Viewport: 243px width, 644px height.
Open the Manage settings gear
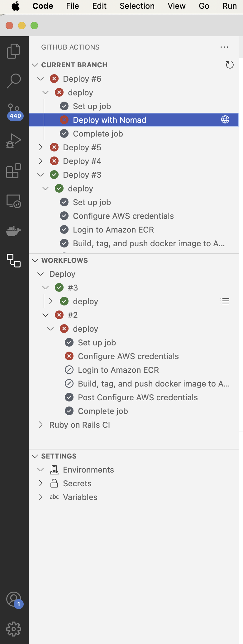pos(14,629)
